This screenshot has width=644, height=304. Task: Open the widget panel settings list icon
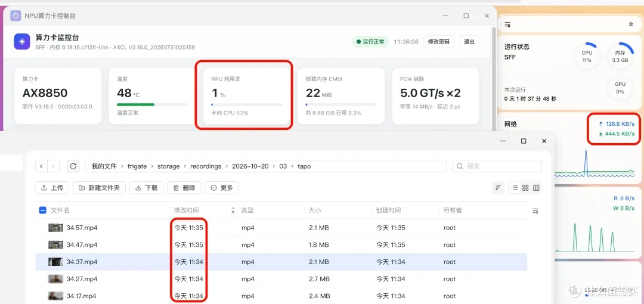pos(507,24)
